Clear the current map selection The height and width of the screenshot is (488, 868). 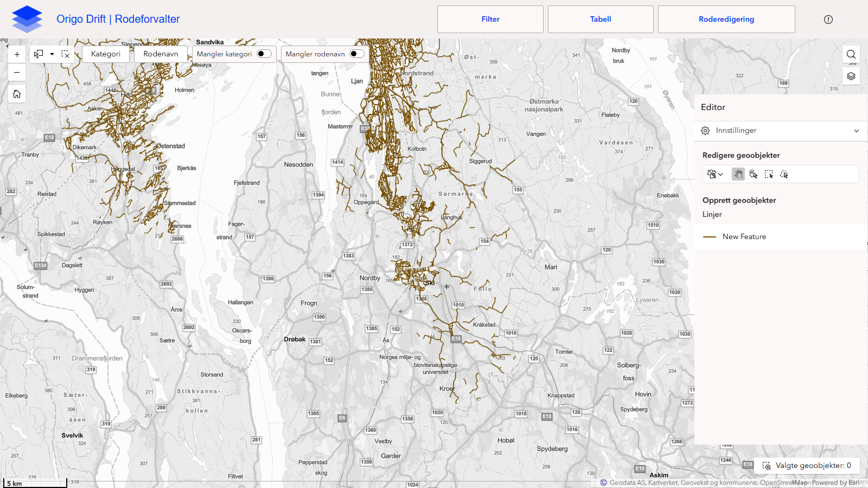coord(66,54)
